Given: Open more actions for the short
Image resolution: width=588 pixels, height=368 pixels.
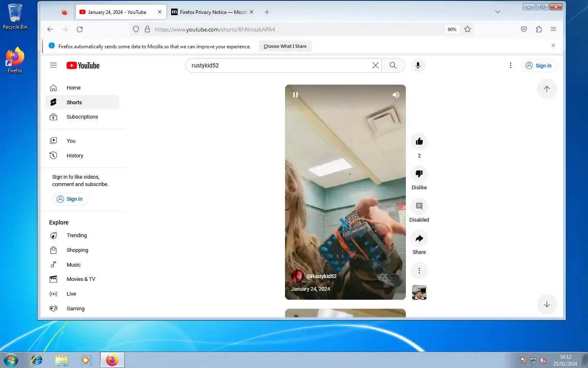Looking at the screenshot, I should (x=419, y=271).
